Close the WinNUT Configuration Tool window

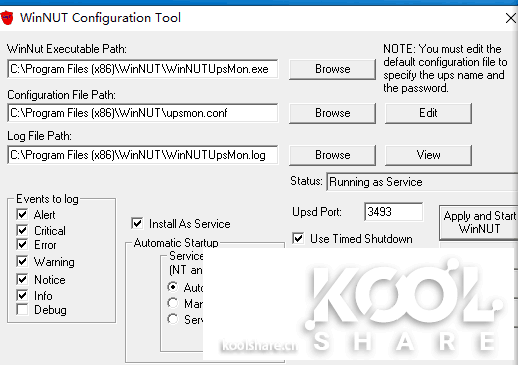tap(511, 18)
